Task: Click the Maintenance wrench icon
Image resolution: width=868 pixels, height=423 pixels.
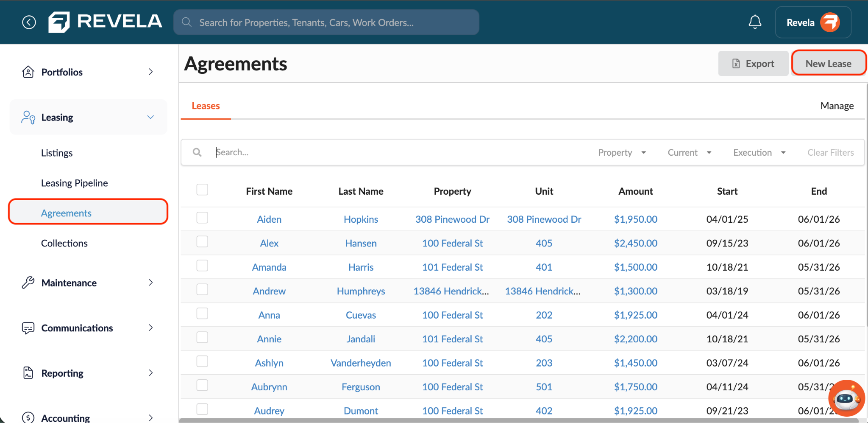Action: 28,283
